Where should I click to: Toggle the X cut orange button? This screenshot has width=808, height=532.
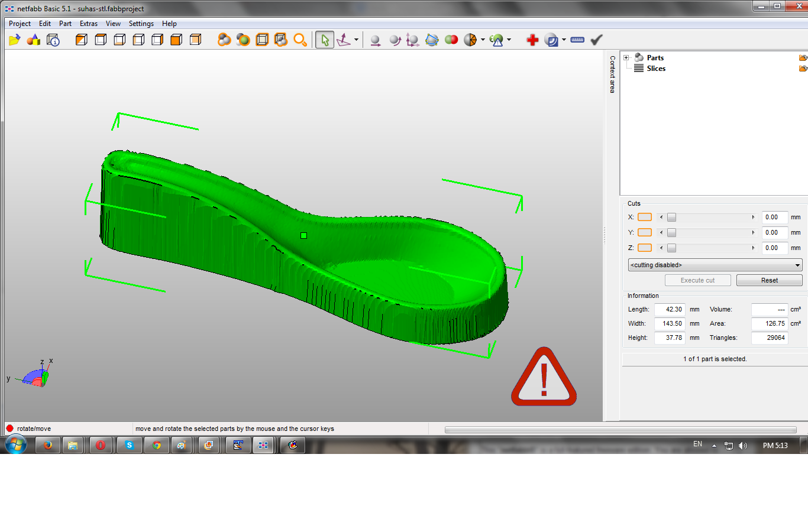click(x=645, y=218)
